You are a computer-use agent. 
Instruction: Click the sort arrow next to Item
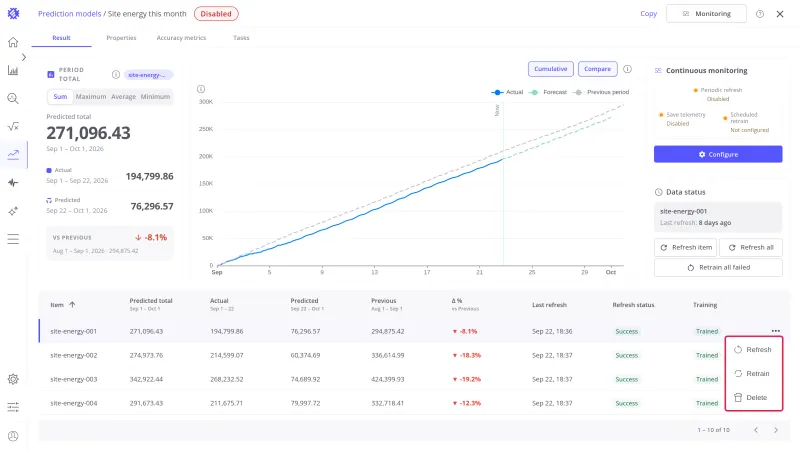(72, 305)
